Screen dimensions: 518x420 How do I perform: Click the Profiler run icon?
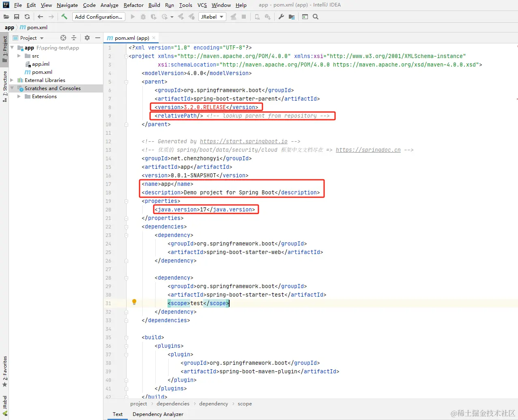tap(164, 17)
